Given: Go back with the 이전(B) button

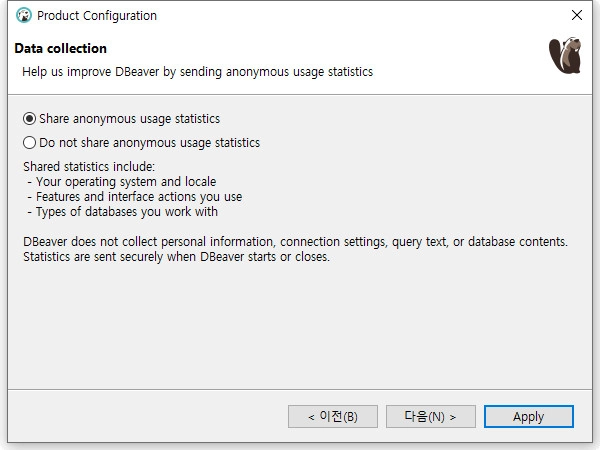Looking at the screenshot, I should click(x=333, y=416).
